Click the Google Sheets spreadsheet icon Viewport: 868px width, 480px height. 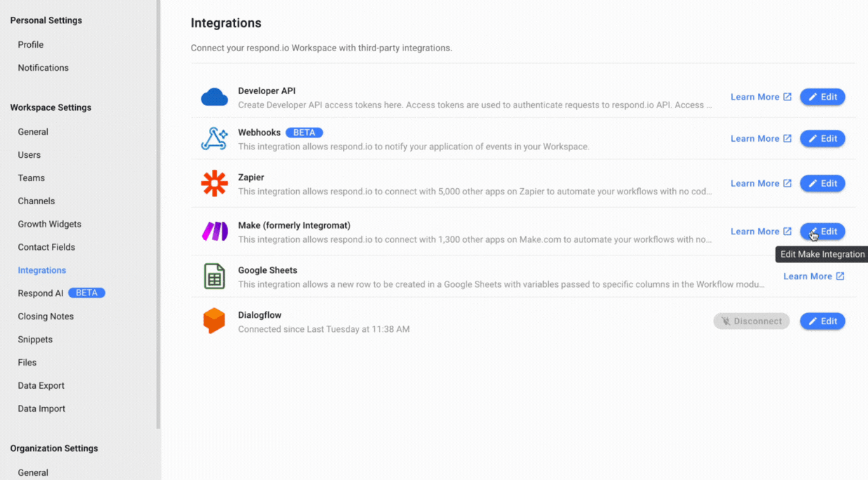[x=215, y=276]
